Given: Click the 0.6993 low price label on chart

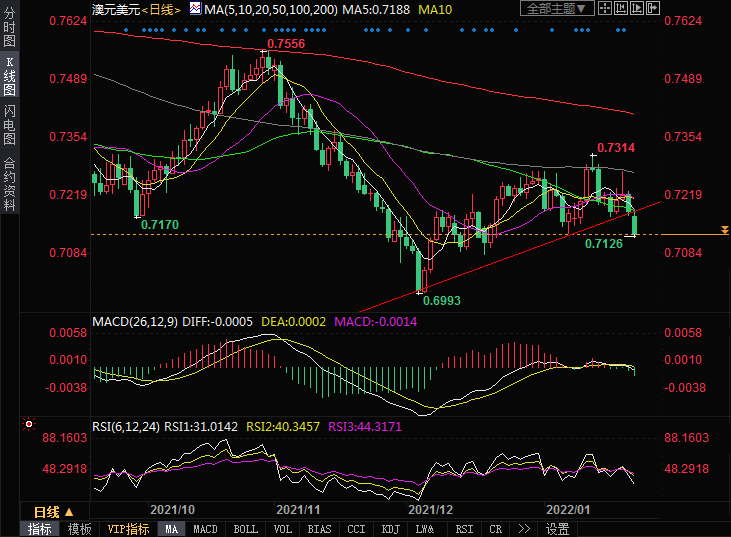Looking at the screenshot, I should coord(441,299).
